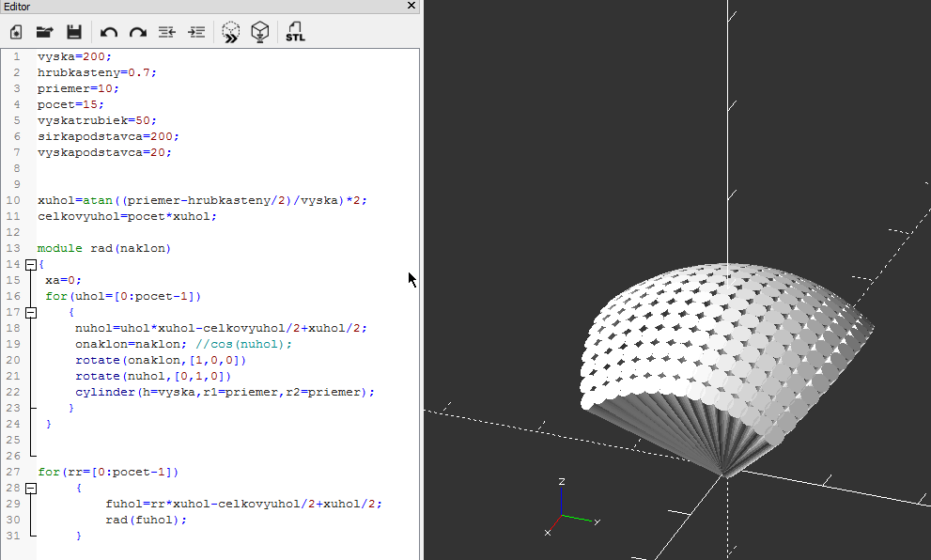Indent the selected code
The width and height of the screenshot is (931, 560).
(196, 32)
